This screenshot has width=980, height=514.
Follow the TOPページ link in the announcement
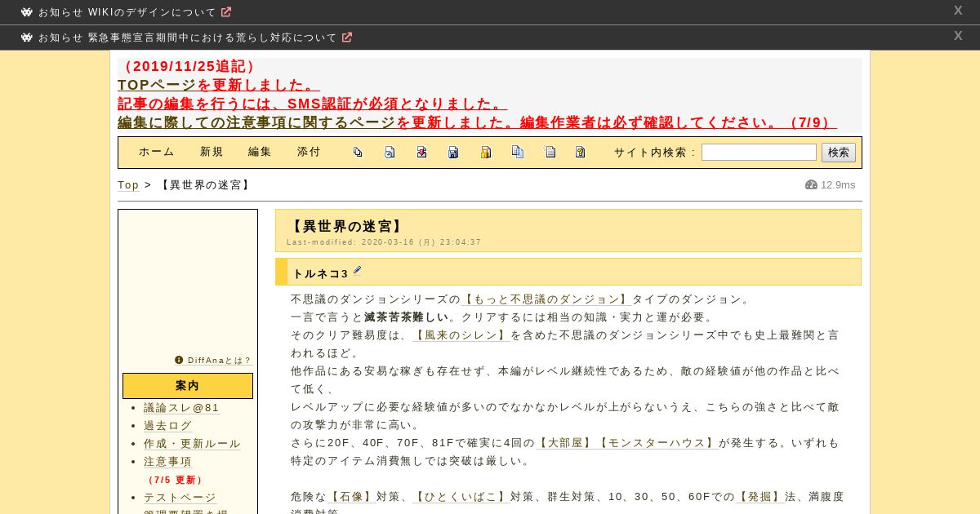157,85
